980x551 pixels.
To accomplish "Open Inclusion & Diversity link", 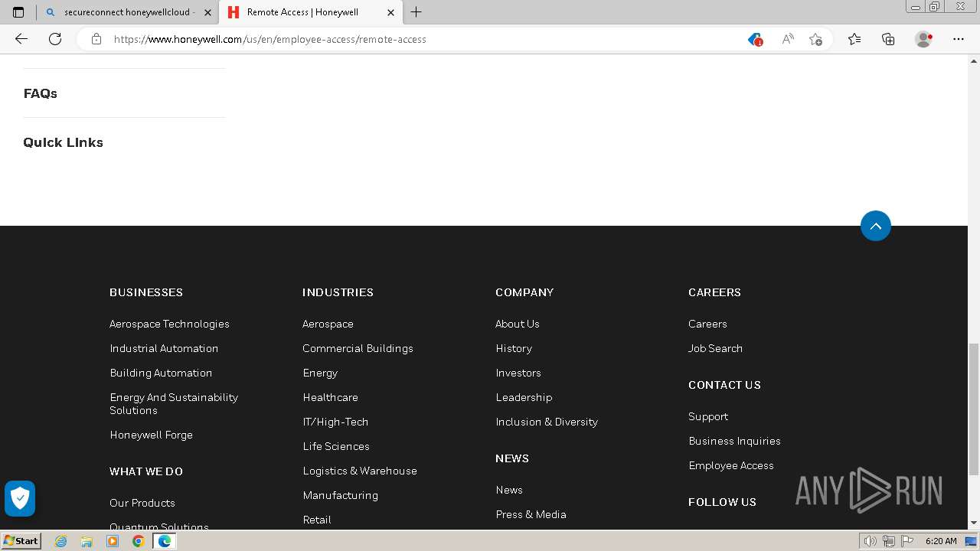I will [x=547, y=422].
